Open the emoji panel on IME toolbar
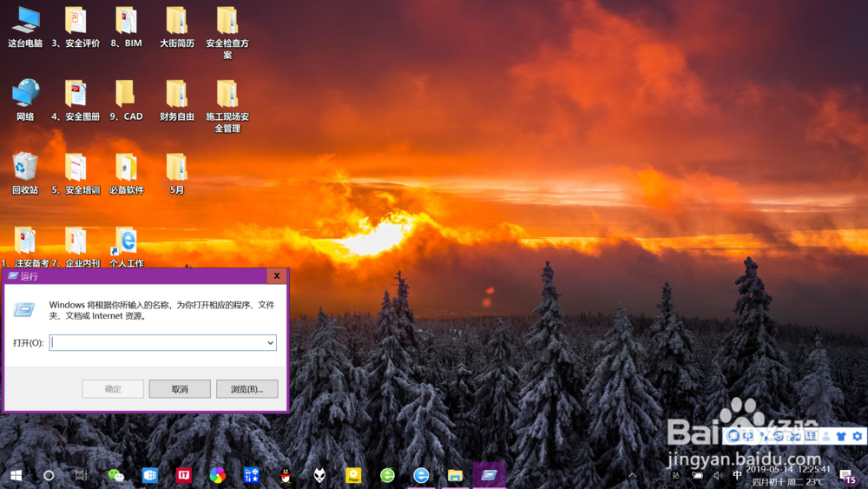Viewport: 868px width, 489px height. click(x=779, y=436)
